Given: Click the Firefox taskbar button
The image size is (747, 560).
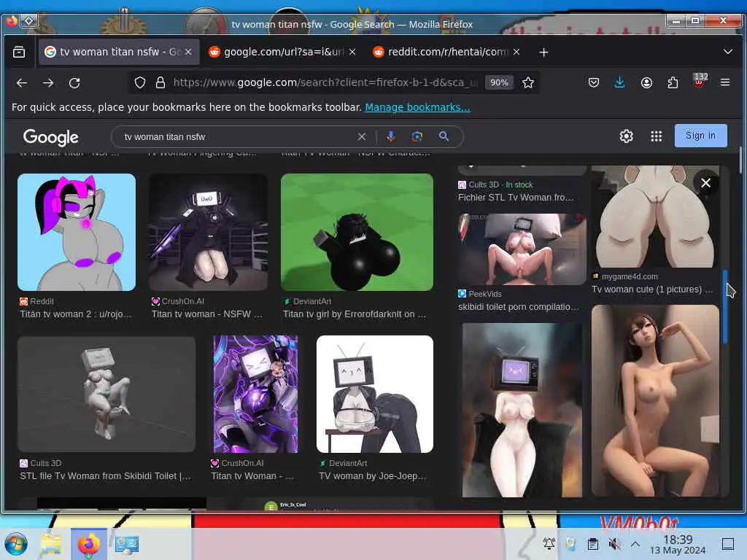Looking at the screenshot, I should click(88, 544).
